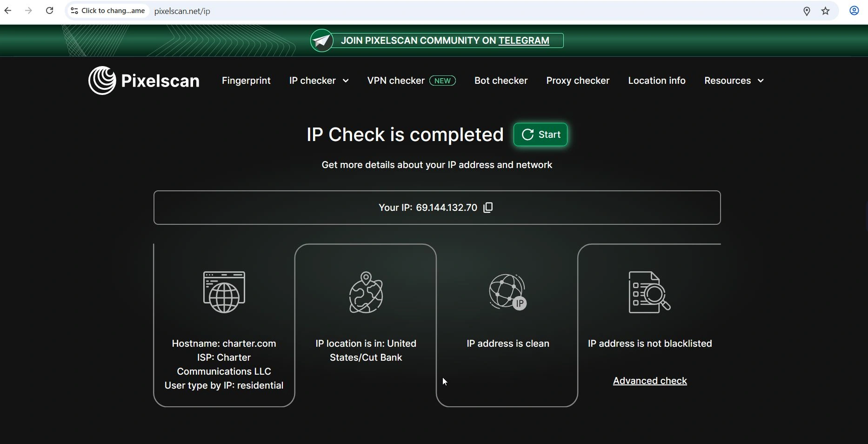Open the Proxy checker page
This screenshot has height=444, width=868.
578,81
